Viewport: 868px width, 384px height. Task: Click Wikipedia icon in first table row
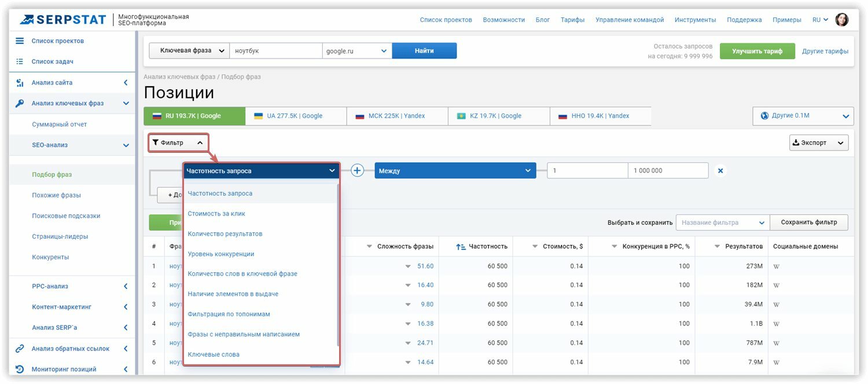coord(777,266)
